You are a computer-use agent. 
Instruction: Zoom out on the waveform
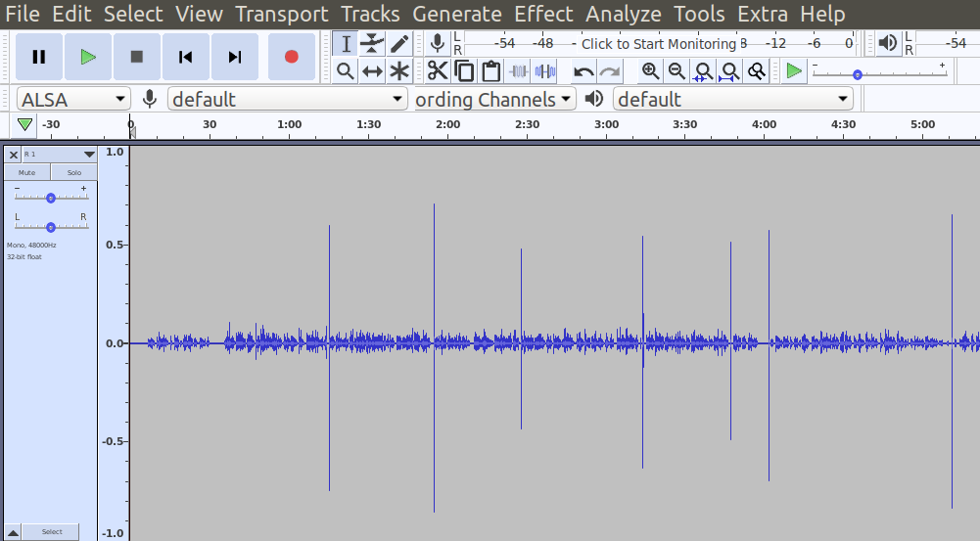(x=677, y=71)
